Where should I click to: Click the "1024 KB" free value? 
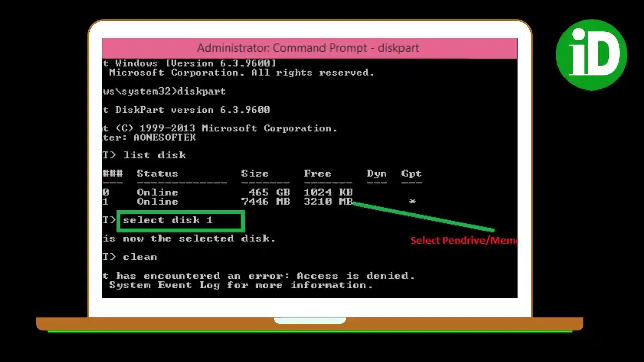tap(328, 193)
